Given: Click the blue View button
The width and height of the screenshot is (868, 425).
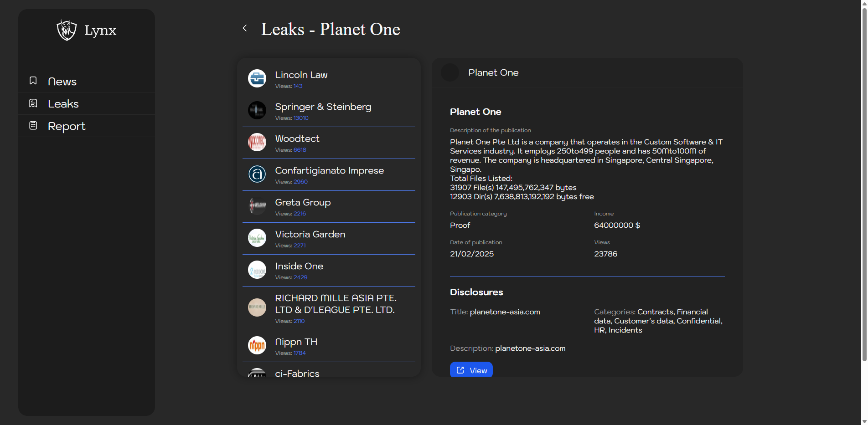Looking at the screenshot, I should pyautogui.click(x=471, y=370).
